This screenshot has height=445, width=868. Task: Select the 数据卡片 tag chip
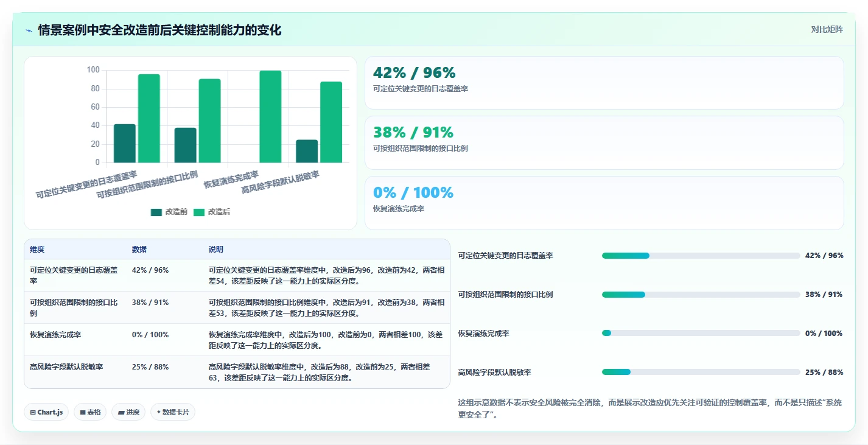[x=173, y=412]
